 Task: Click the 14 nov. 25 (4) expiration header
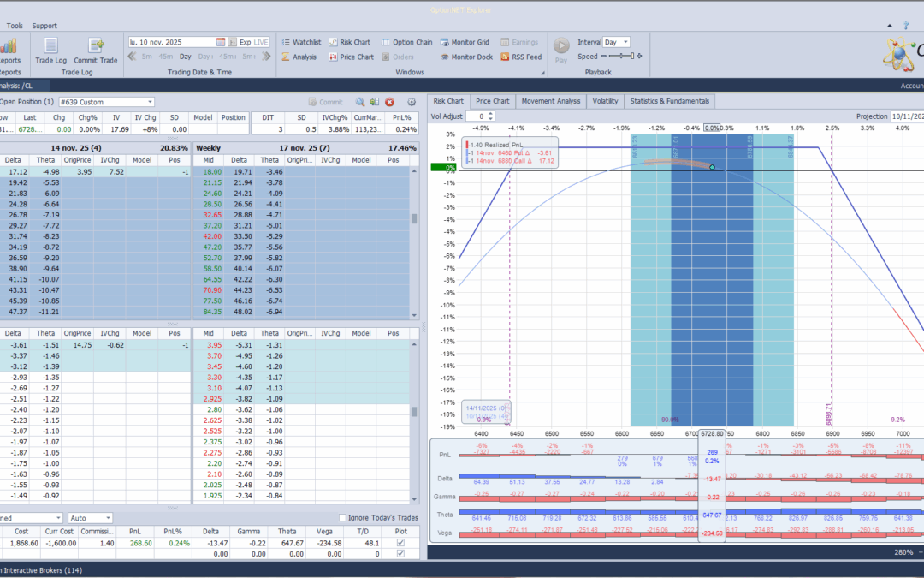pos(75,148)
